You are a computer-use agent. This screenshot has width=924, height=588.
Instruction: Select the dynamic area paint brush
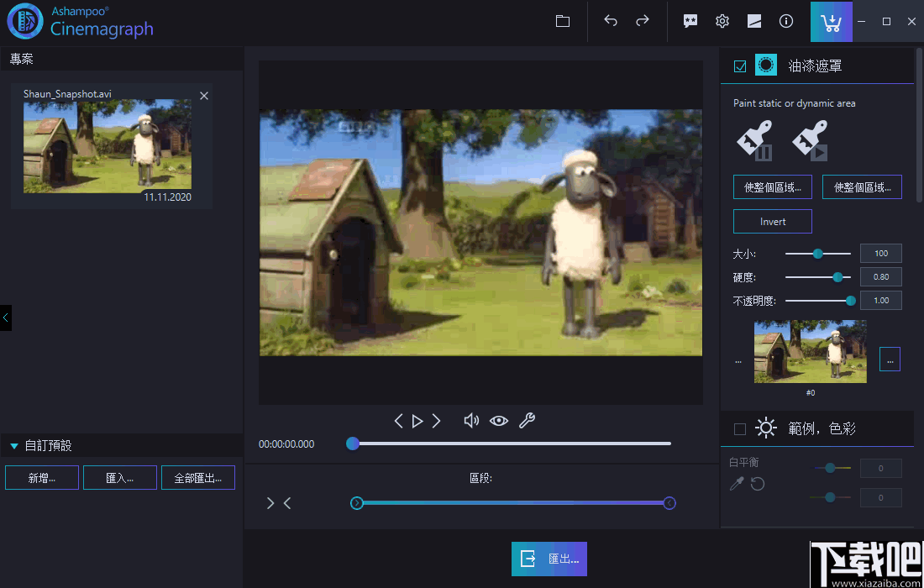[810, 140]
